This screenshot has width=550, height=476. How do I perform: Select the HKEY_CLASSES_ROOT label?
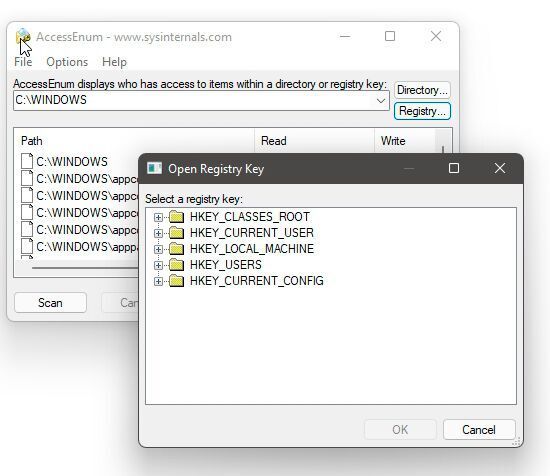click(x=250, y=217)
